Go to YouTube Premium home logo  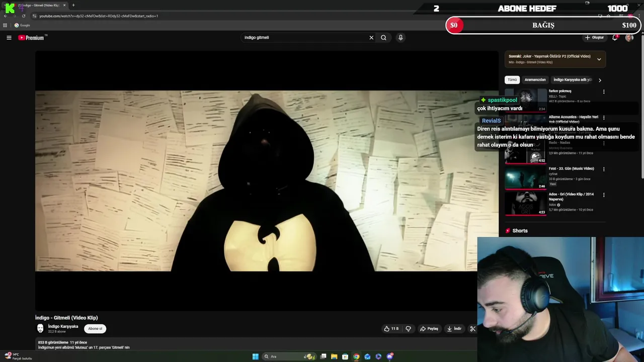pyautogui.click(x=32, y=38)
